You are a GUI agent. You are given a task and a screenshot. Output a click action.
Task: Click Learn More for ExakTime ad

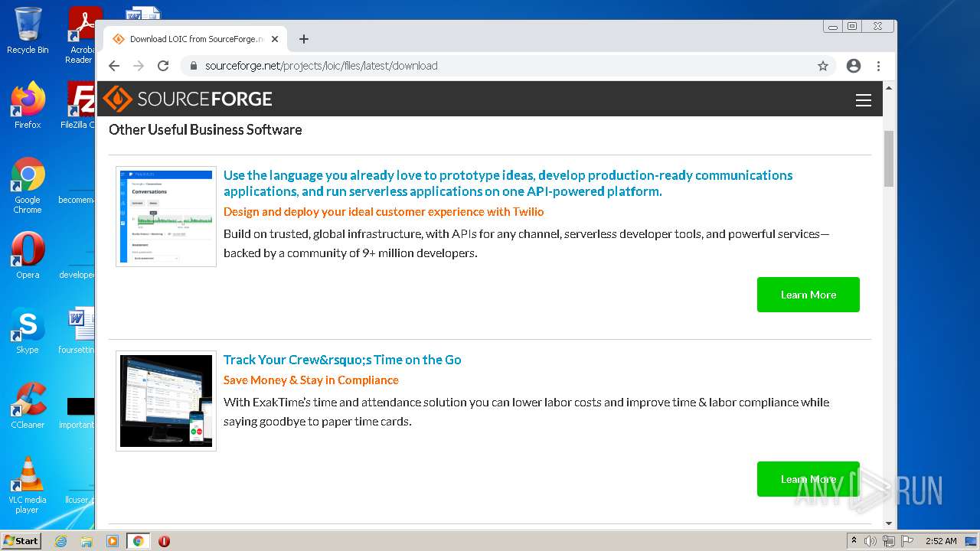[x=808, y=479]
